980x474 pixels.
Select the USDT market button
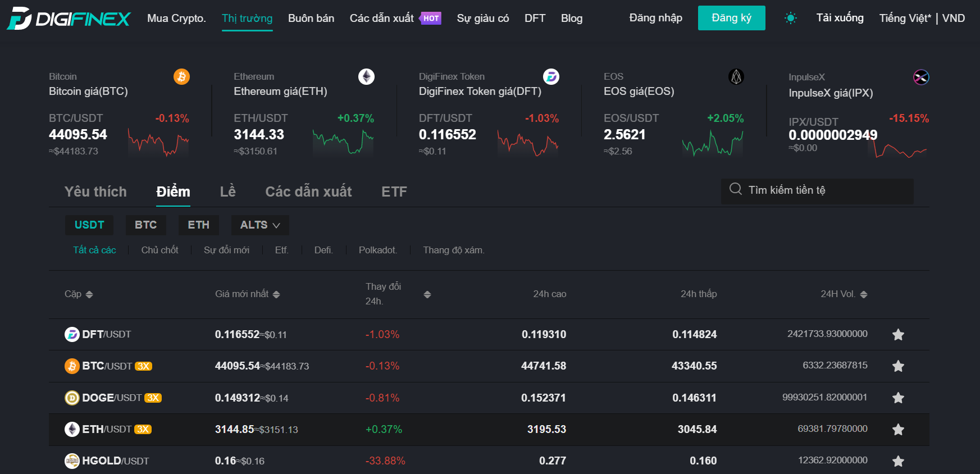point(89,225)
